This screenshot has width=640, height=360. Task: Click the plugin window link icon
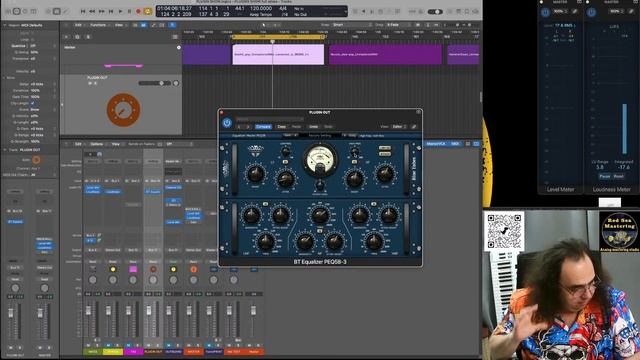pyautogui.click(x=414, y=127)
